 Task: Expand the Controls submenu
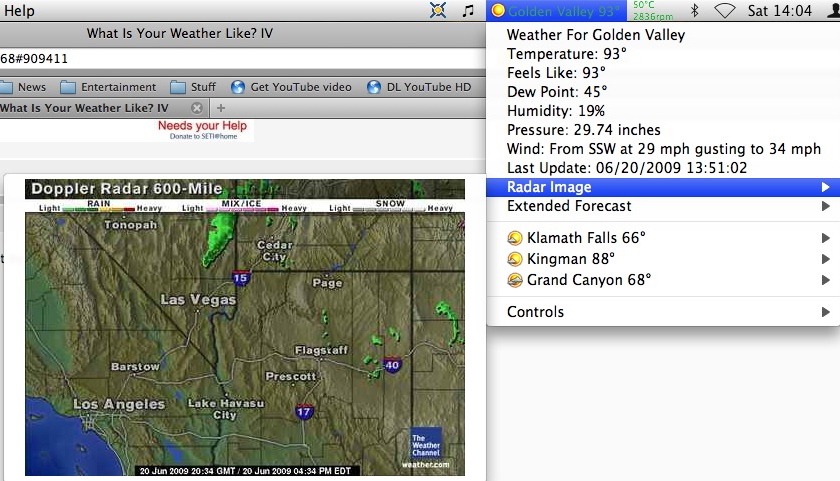click(661, 312)
